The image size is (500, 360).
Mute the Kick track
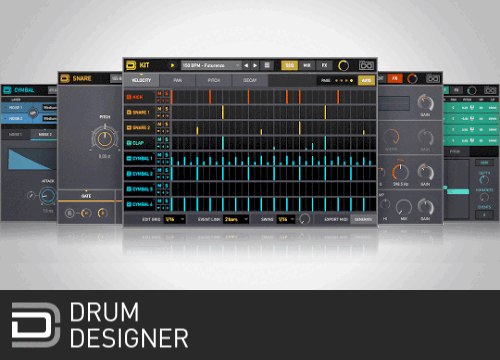pyautogui.click(x=159, y=94)
